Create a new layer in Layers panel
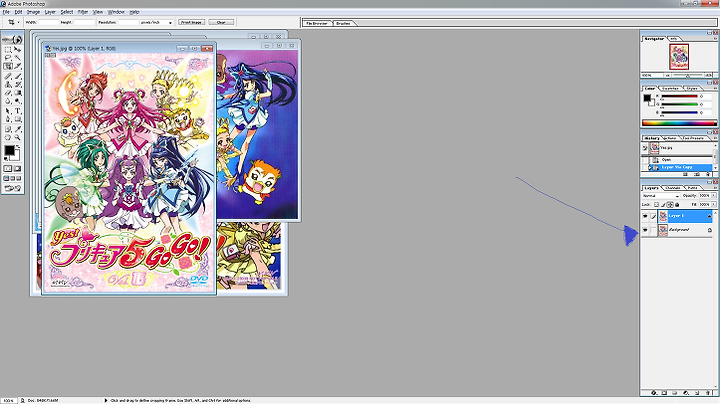This screenshot has height=404, width=720. [x=697, y=393]
